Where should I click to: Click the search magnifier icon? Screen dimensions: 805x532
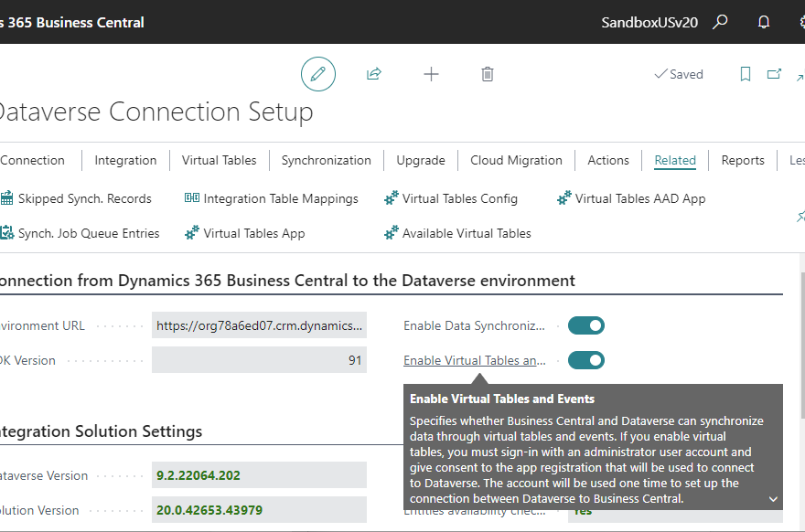(x=720, y=22)
